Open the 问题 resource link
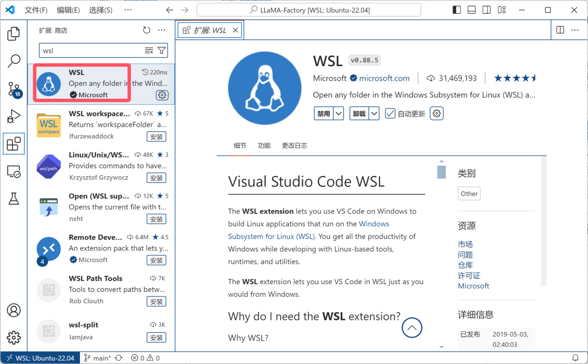This screenshot has width=588, height=364. click(x=465, y=255)
